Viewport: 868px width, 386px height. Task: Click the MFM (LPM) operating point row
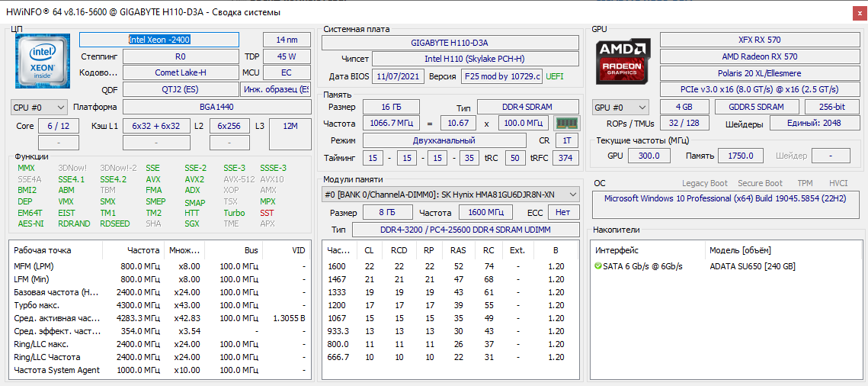[159, 266]
